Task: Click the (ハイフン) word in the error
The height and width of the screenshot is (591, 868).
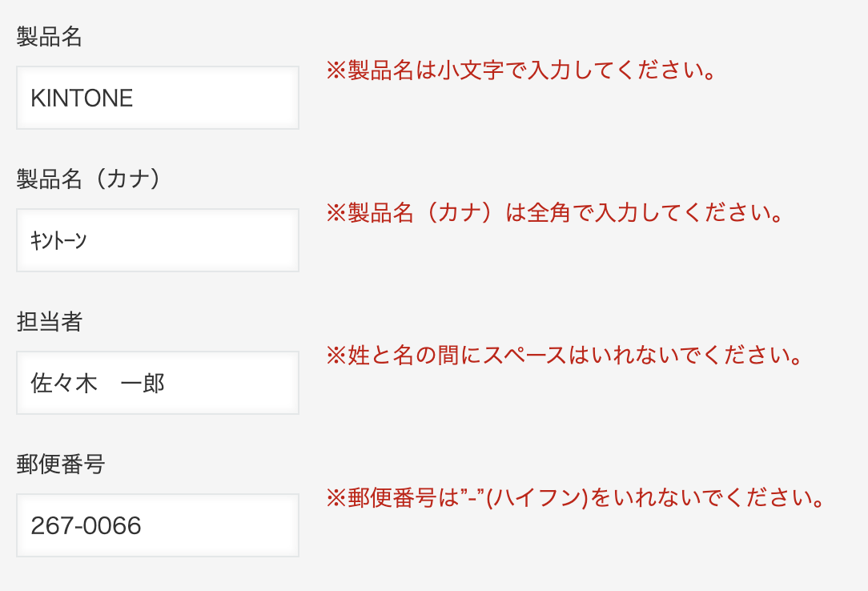Action: pos(537,498)
